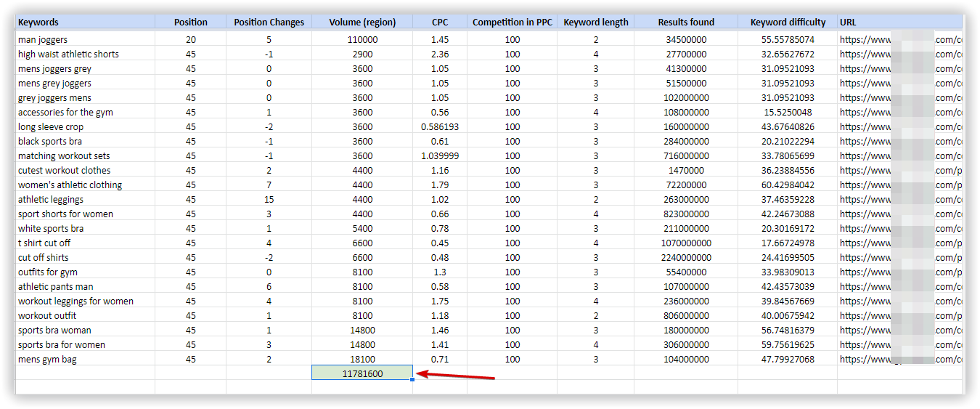The height and width of the screenshot is (409, 980).
Task: Select the 'mens joggers grey' cell
Action: click(85, 68)
